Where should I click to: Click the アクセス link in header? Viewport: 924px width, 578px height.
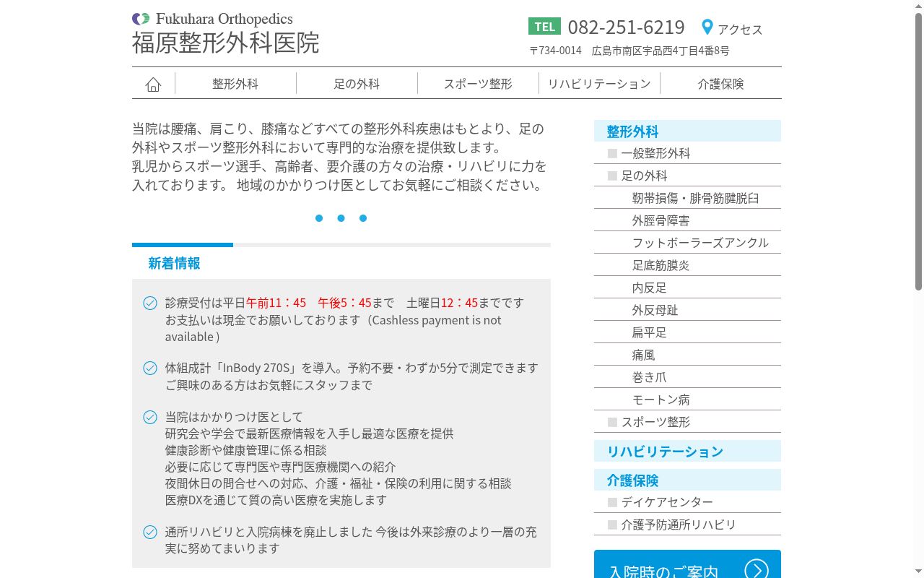coord(740,29)
